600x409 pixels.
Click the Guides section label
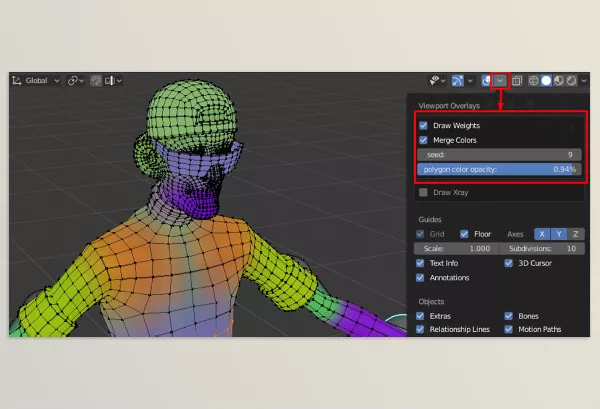(430, 220)
